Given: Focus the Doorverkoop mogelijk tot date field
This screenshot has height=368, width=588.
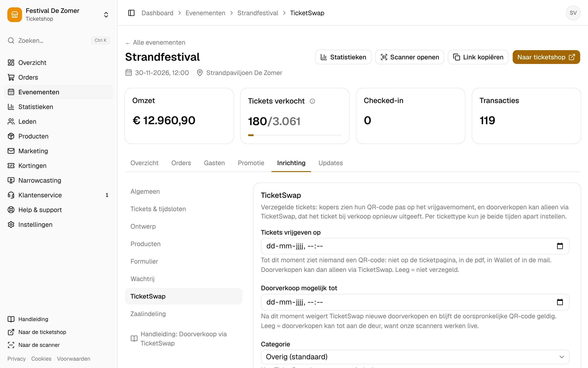Looking at the screenshot, I should [x=415, y=302].
